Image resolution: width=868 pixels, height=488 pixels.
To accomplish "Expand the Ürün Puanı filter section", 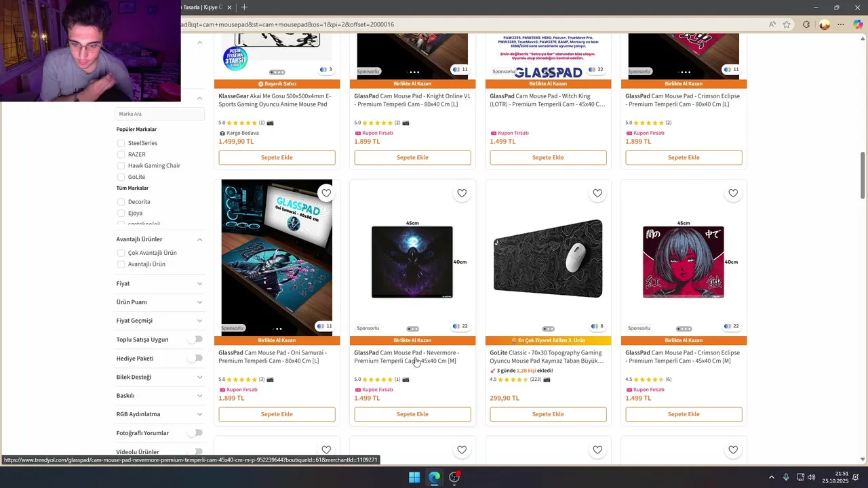I will coord(160,302).
